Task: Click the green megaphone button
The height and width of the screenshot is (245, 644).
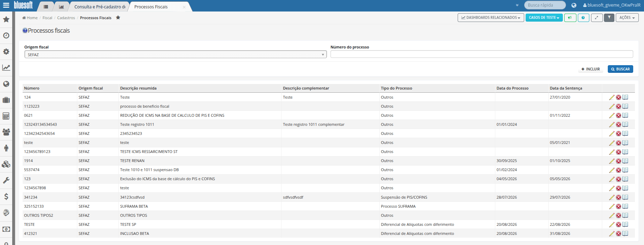Action: [570, 17]
